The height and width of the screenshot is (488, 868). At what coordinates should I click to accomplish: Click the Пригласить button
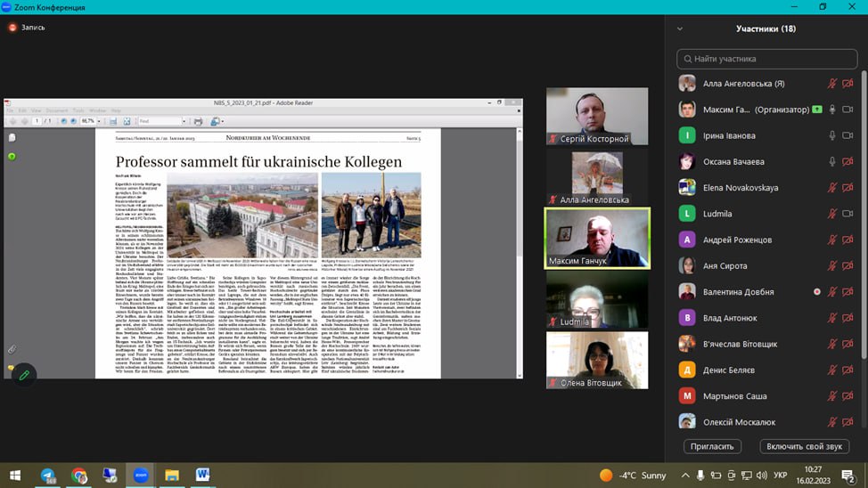[712, 446]
